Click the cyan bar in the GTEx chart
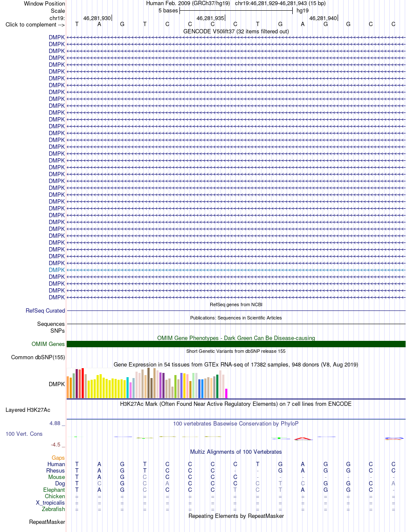The height and width of the screenshot is (532, 406). click(128, 387)
